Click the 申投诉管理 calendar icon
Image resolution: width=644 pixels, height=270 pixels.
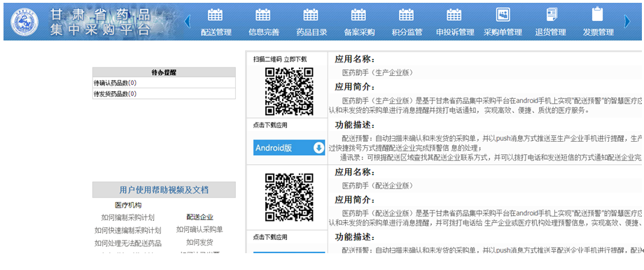click(x=454, y=15)
